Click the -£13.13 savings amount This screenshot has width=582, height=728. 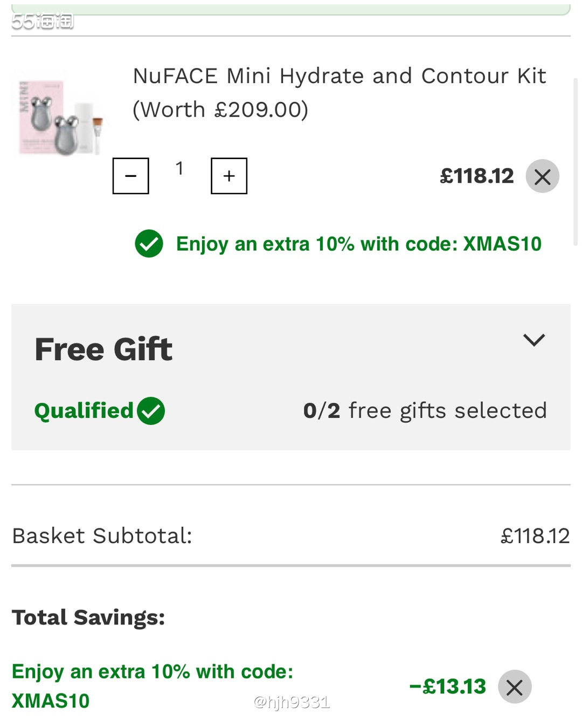pos(447,686)
